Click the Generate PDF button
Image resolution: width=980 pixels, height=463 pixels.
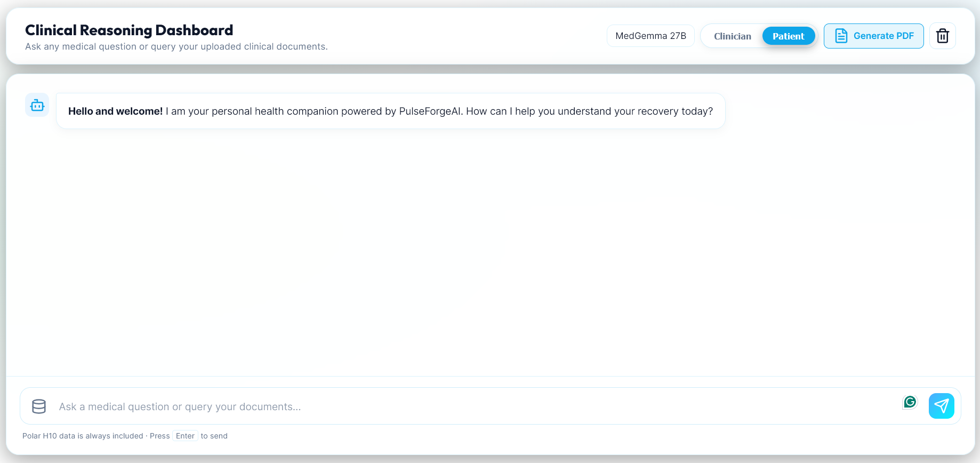pos(874,36)
